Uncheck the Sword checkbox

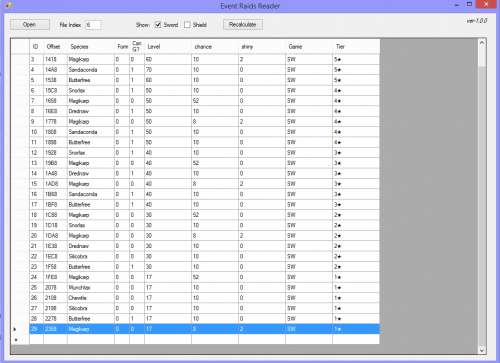click(x=158, y=25)
